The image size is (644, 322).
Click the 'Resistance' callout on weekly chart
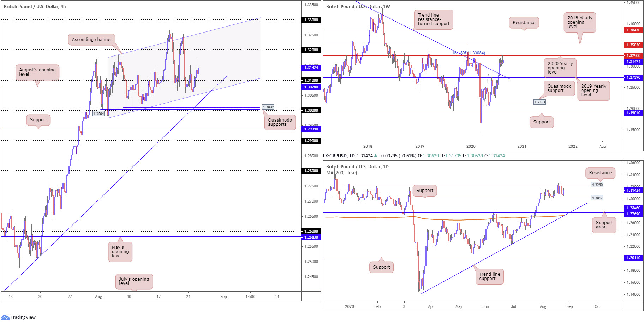[524, 23]
